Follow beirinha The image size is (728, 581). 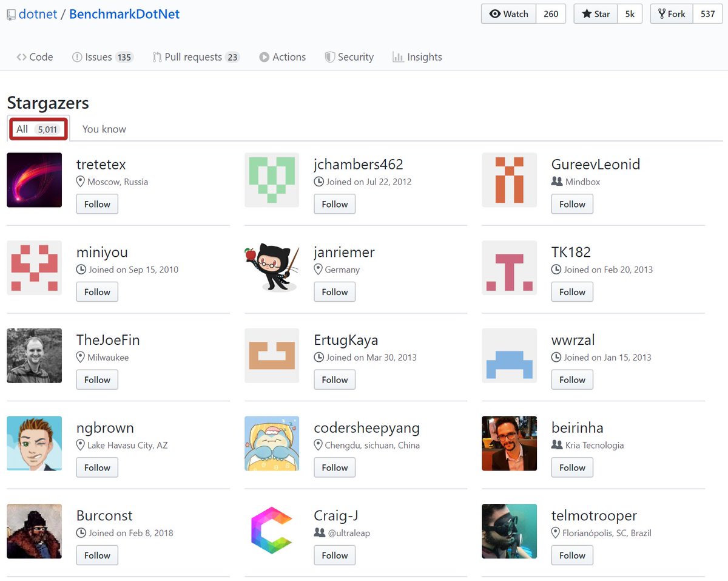pyautogui.click(x=572, y=467)
